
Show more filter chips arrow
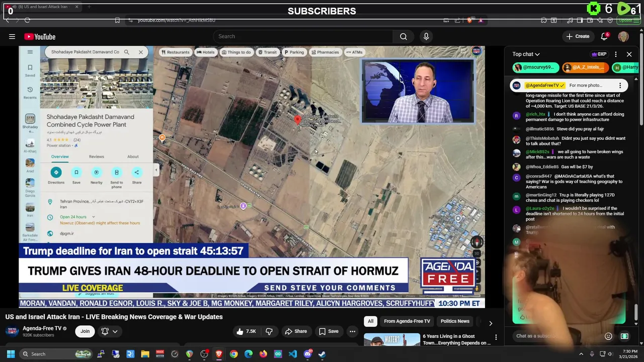491,323
